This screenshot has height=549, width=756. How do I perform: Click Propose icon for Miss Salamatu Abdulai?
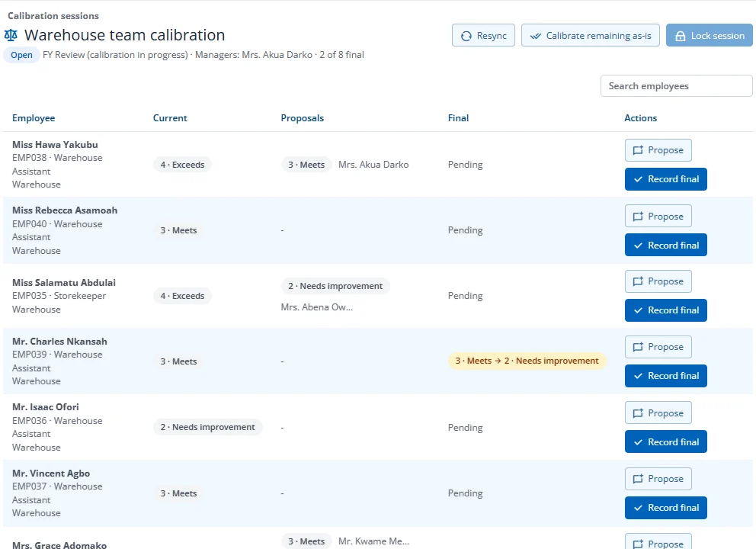(x=637, y=281)
